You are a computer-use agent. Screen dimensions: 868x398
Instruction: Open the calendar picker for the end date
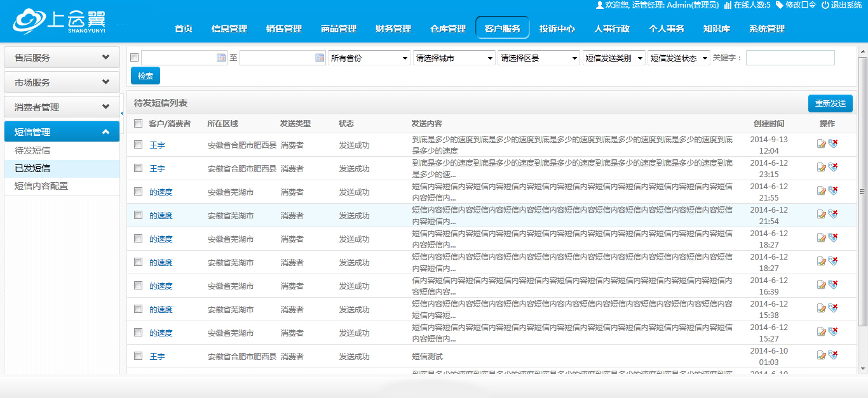[320, 58]
